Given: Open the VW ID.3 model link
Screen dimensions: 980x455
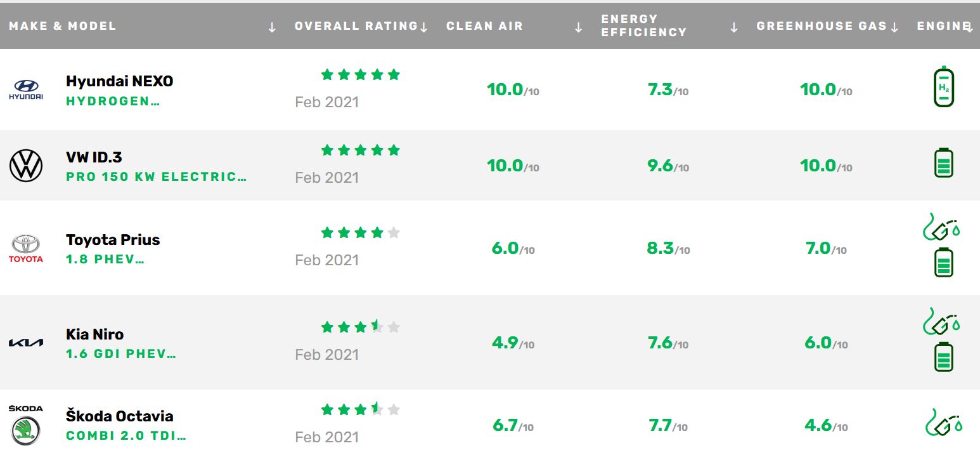Looking at the screenshot, I should tap(93, 157).
